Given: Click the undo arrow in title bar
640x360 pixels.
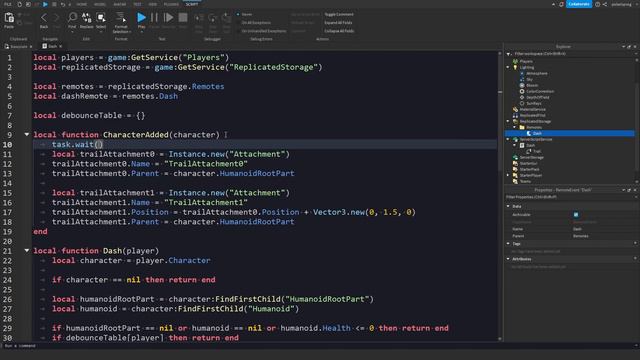Looking at the screenshot, I should click(62, 4).
